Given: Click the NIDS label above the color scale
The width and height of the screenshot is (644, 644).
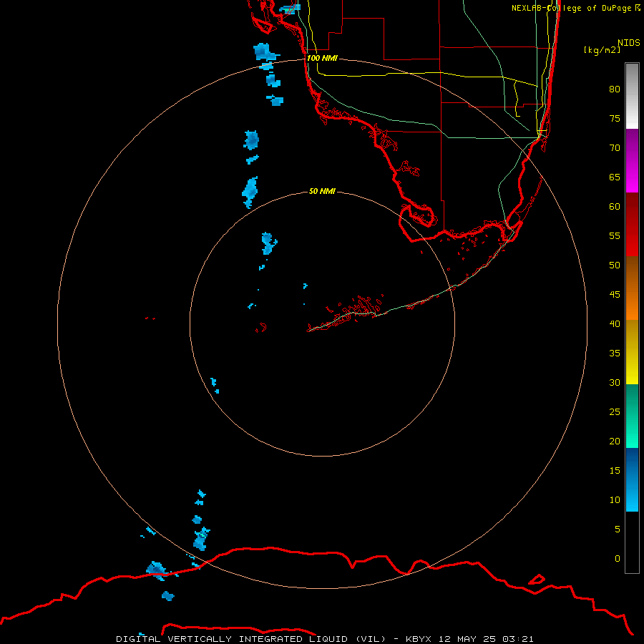Looking at the screenshot, I should tap(629, 43).
